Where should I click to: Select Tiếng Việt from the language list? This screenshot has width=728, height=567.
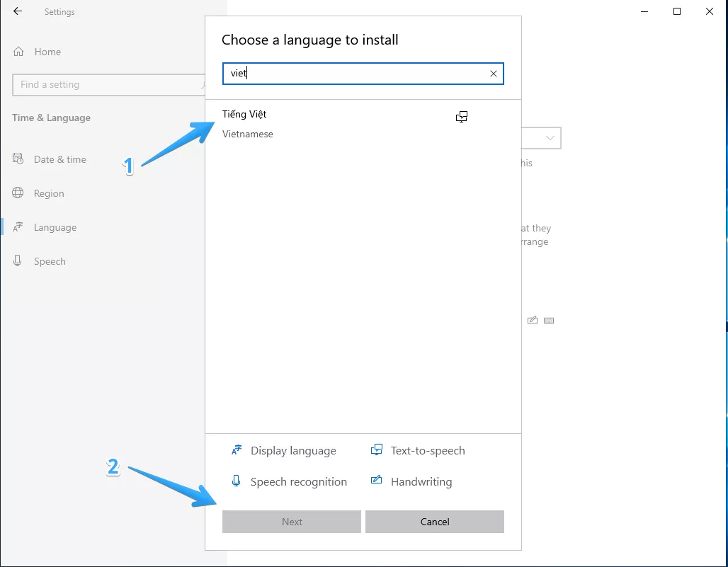tap(244, 115)
